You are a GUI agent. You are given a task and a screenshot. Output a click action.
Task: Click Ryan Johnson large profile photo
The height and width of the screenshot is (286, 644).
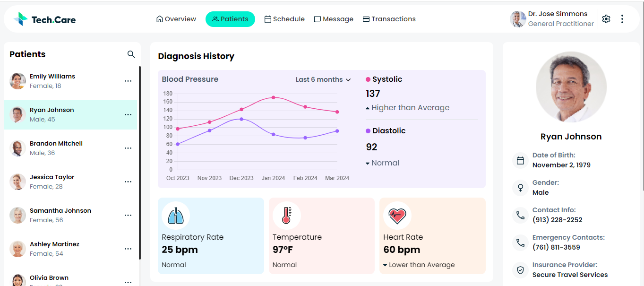pyautogui.click(x=571, y=87)
